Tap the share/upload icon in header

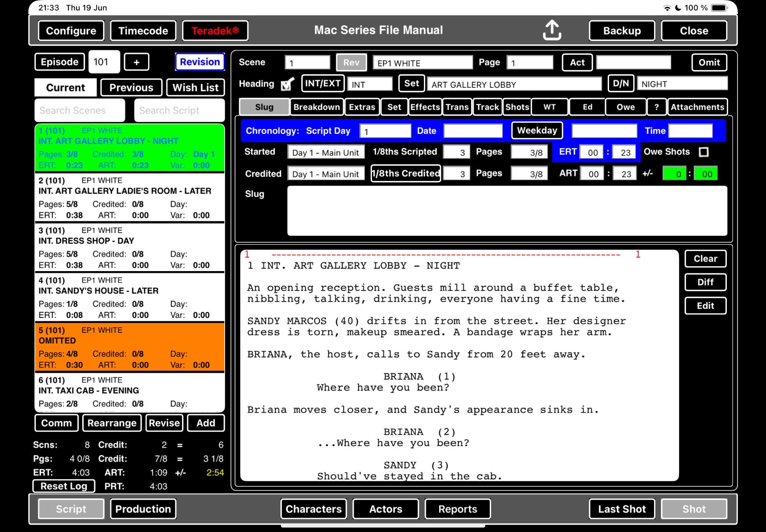click(x=552, y=30)
